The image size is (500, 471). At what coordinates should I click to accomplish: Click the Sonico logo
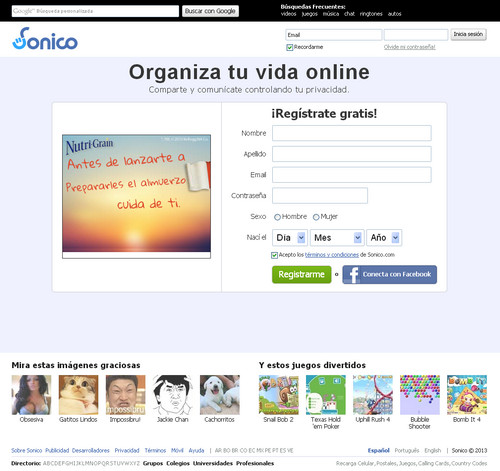click(x=45, y=39)
